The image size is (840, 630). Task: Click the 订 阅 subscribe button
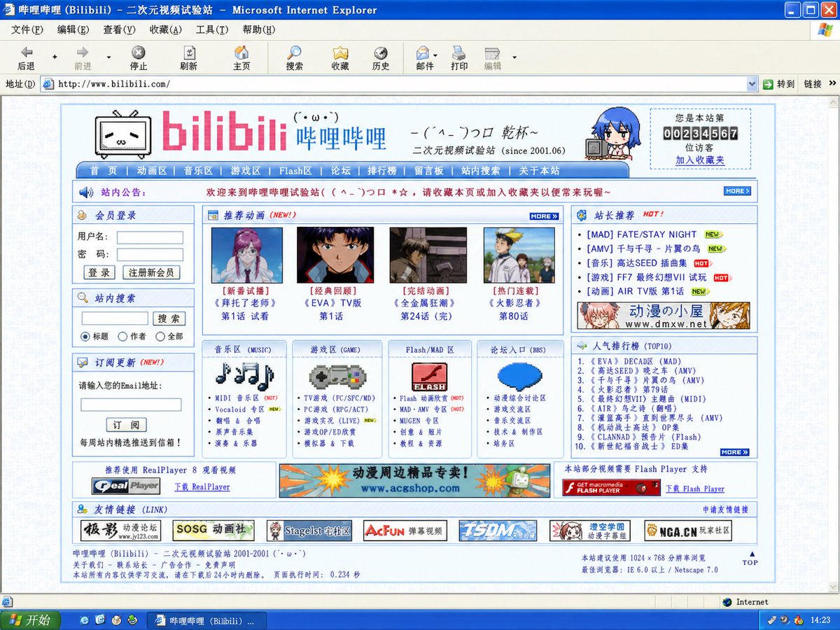127,425
